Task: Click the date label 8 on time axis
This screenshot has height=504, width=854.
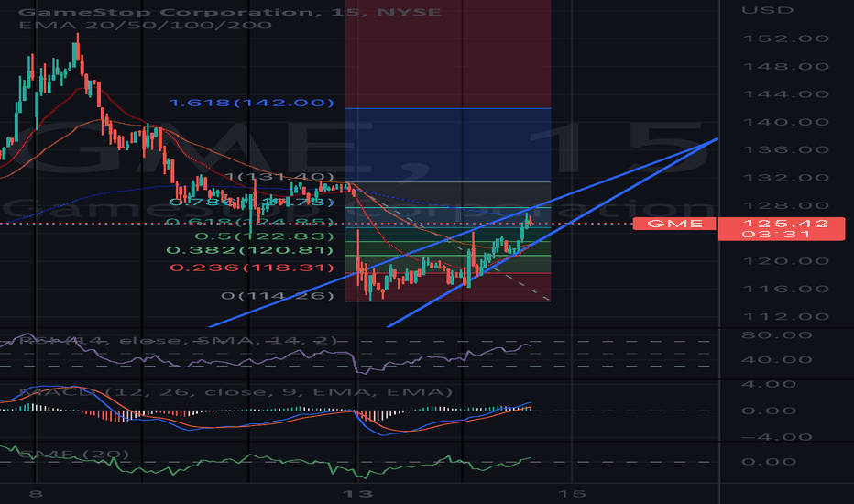Action: [x=36, y=494]
